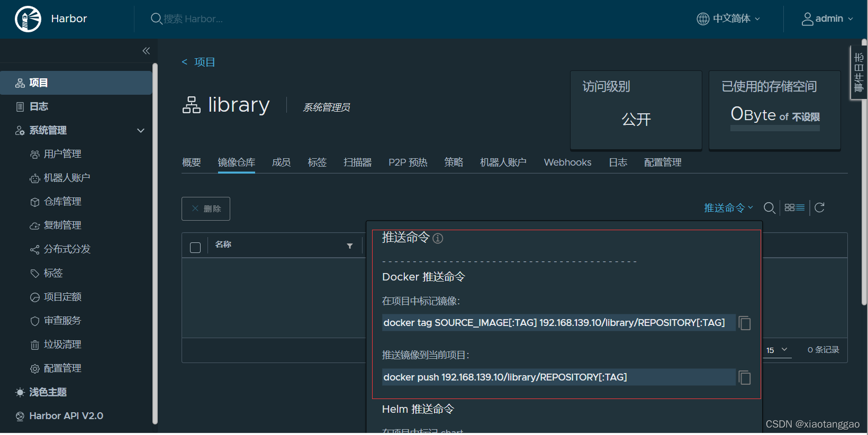Click the Harbor lighthouse logo
The image size is (868, 435).
tap(28, 19)
